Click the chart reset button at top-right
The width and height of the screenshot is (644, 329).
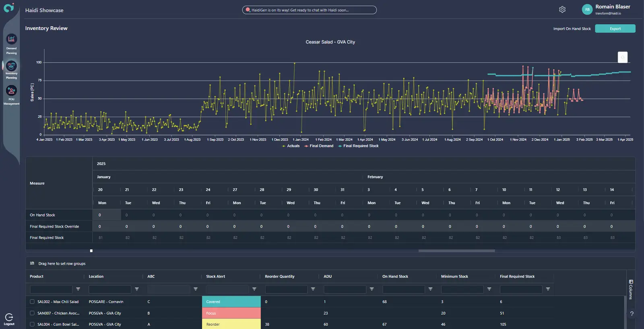point(622,57)
